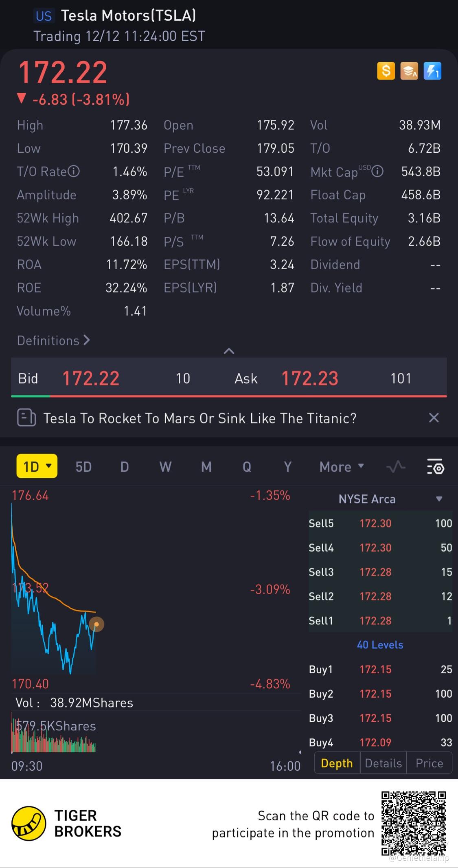Image resolution: width=458 pixels, height=868 pixels.
Task: Select the Depth tab
Action: tap(337, 763)
